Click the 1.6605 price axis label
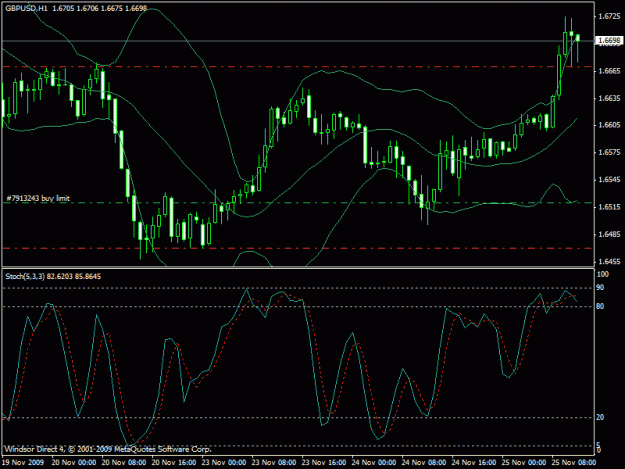 609,125
